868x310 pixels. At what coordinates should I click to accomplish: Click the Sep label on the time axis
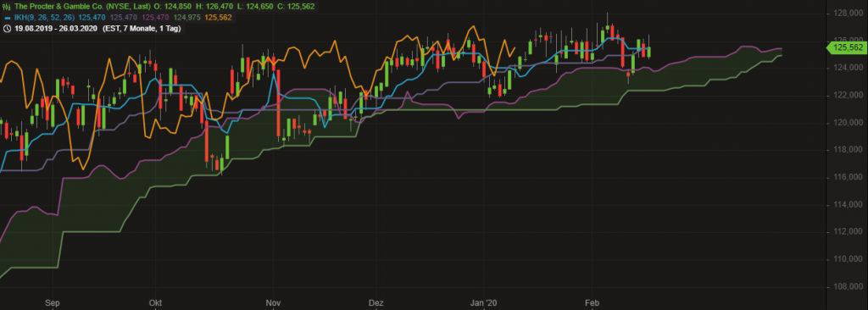click(52, 303)
